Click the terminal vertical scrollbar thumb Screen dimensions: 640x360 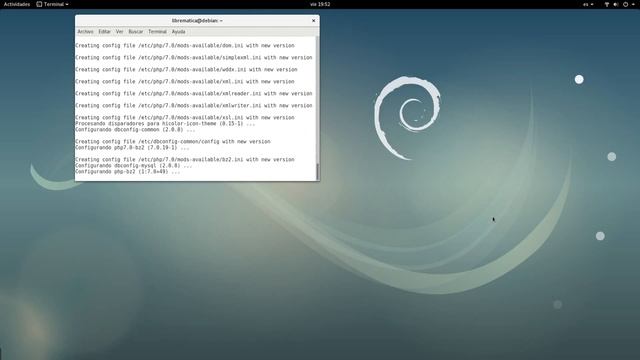318,171
